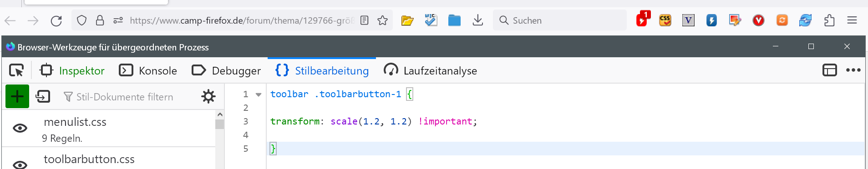Collapse the CSS rule fold arrow at line 1
The height and width of the screenshot is (169, 868).
(259, 94)
